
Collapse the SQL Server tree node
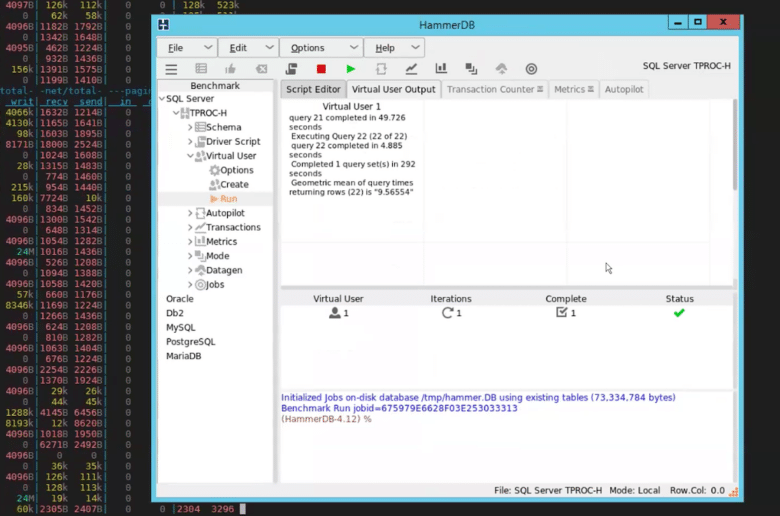coord(162,99)
